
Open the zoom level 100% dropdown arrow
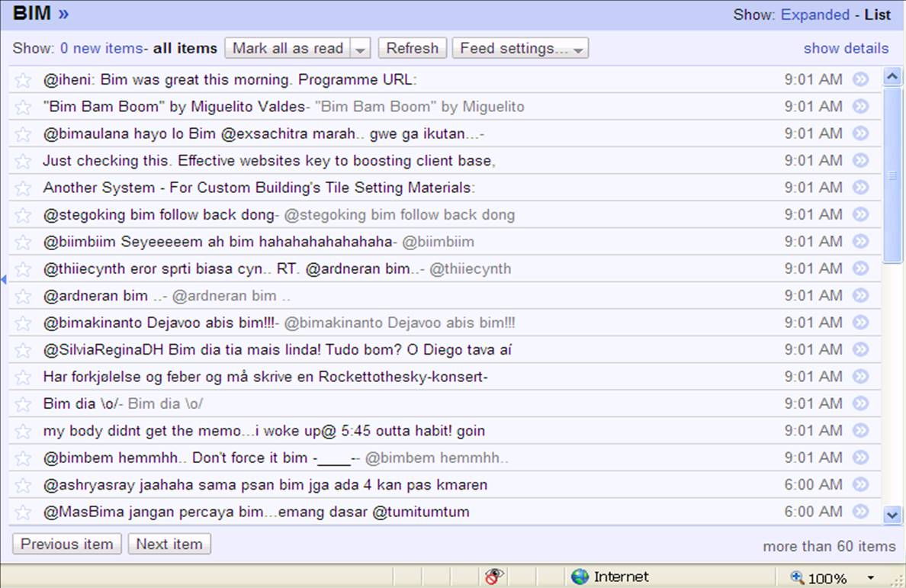(870, 577)
